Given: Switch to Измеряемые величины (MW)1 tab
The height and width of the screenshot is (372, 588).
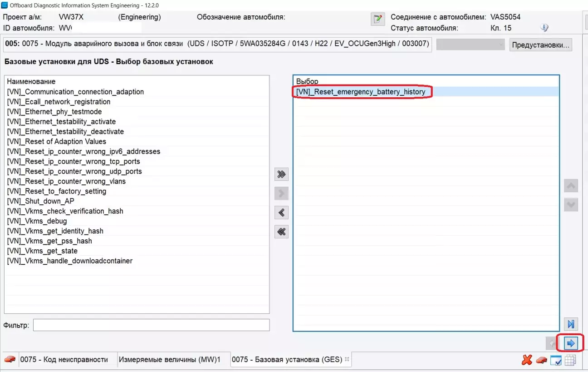Looking at the screenshot, I should [169, 360].
